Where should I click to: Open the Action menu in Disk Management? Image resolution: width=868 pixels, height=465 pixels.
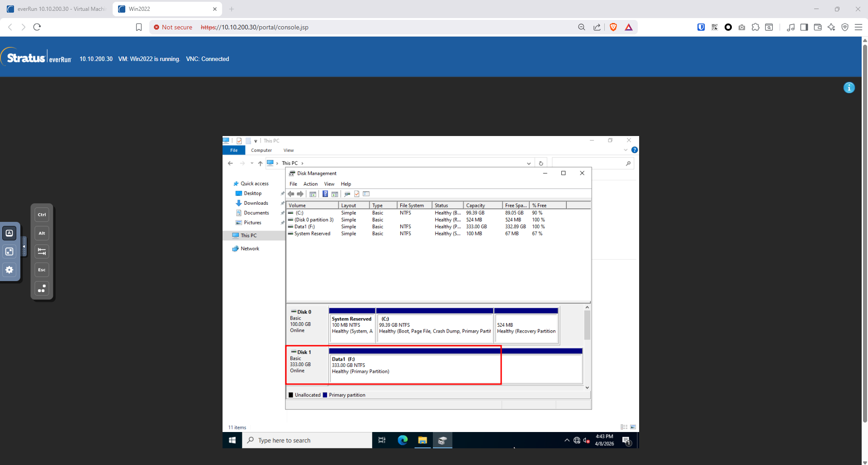tap(310, 184)
